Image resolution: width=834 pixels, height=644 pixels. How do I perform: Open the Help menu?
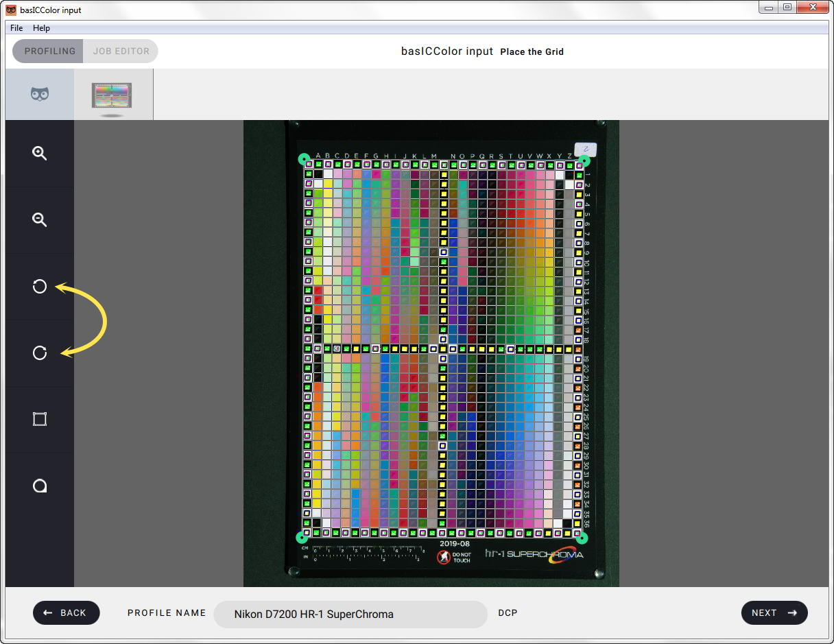pyautogui.click(x=41, y=28)
